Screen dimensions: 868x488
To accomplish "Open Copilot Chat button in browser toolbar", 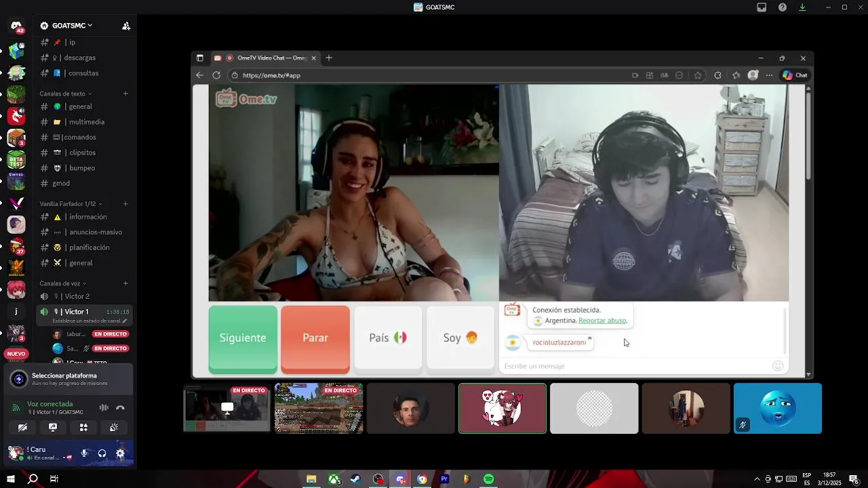I will coord(795,75).
